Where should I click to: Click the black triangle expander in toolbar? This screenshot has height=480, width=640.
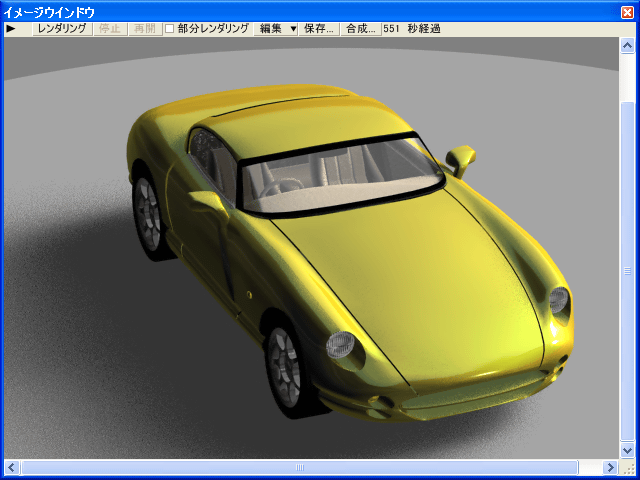11,29
